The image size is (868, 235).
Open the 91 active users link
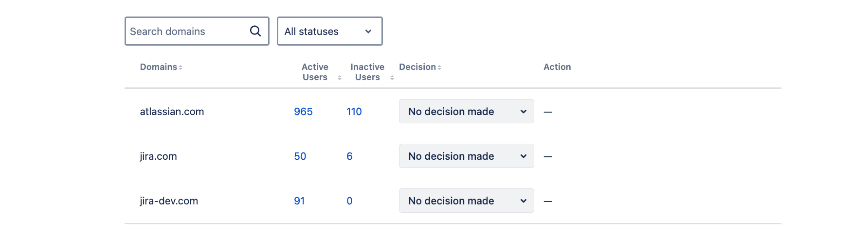tap(299, 201)
